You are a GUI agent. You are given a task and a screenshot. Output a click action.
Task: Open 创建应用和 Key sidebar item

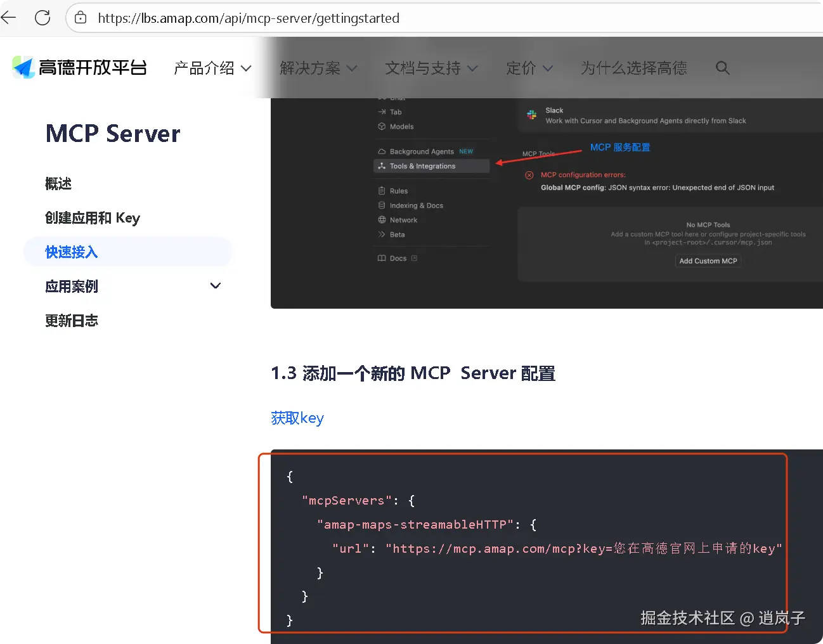tap(93, 218)
